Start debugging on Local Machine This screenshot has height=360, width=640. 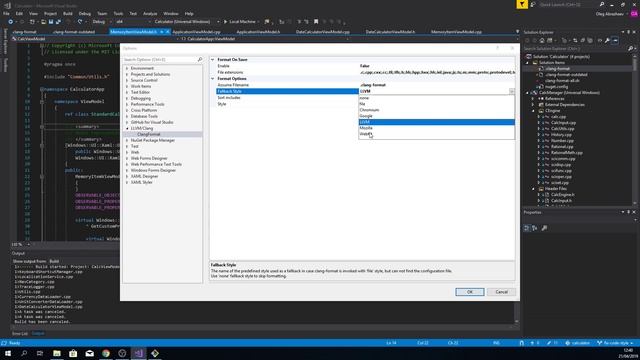(240, 22)
